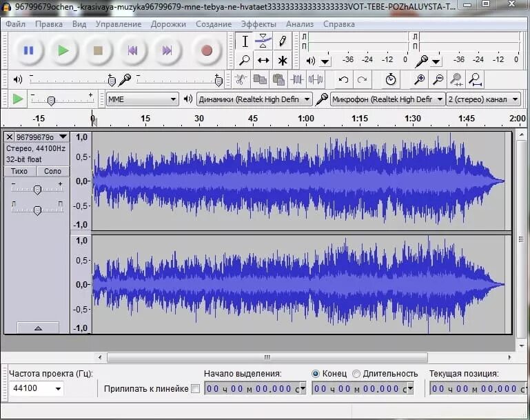
Task: Click the Pause transport button
Action: [29, 51]
